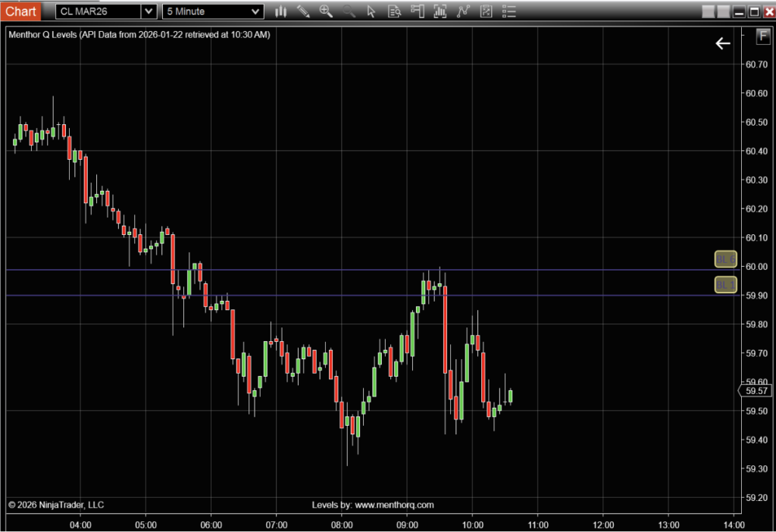
Task: Click the Menthor Q Levels indicator label
Action: click(x=139, y=35)
